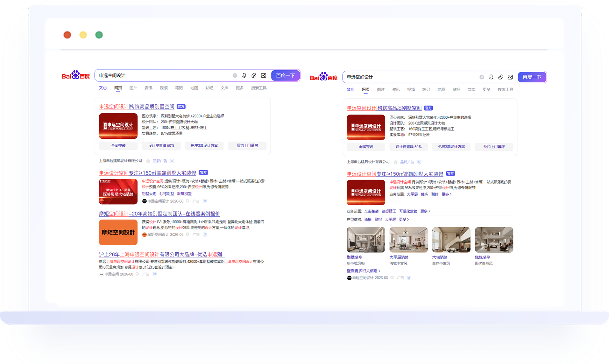Click the black 申远空间设计 favicon in right panel
Viewport: 609px width, 364px height.
349,278
